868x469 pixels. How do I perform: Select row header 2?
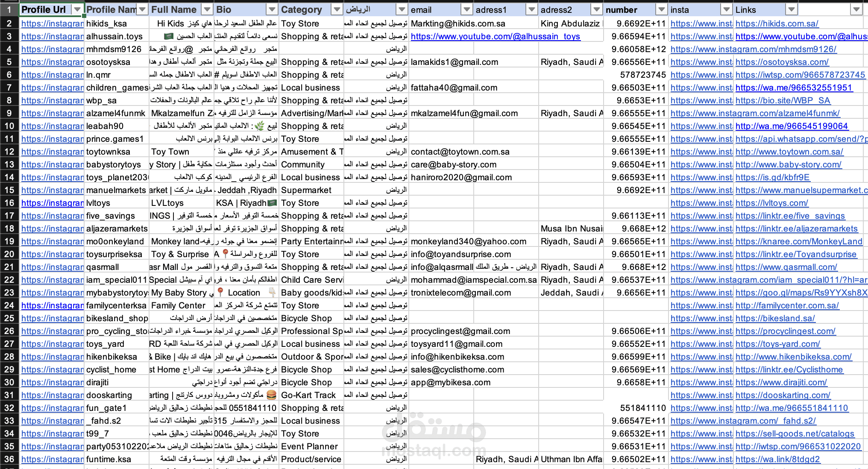[9, 23]
